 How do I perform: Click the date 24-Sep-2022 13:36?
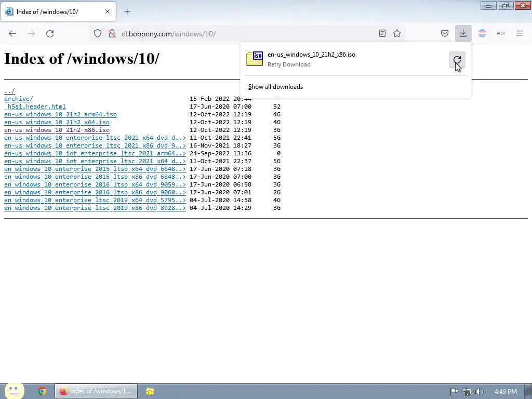(x=220, y=153)
